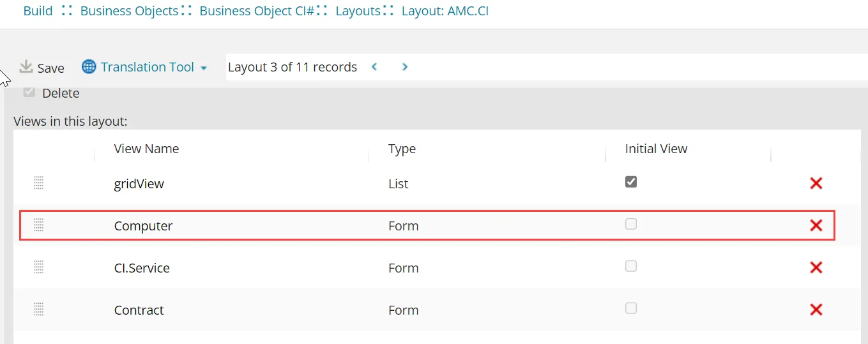Open Business Object CI# breadcrumb link
The width and height of the screenshot is (868, 344).
pos(257,11)
